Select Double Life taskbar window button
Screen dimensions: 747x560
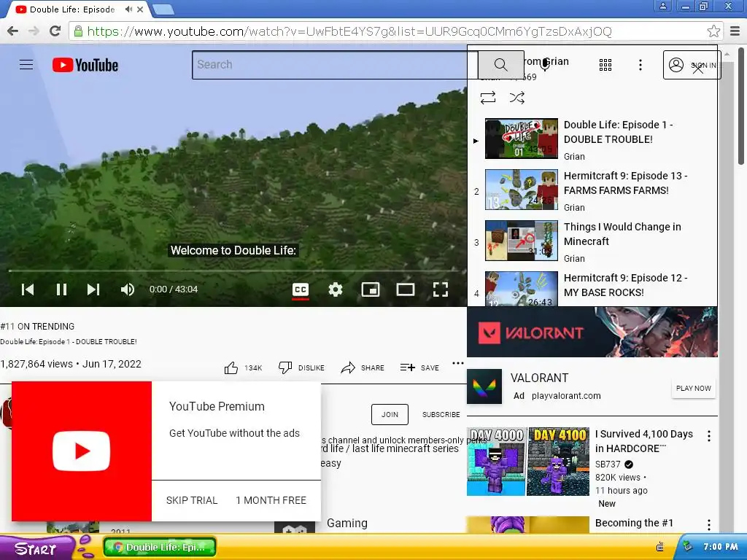click(160, 547)
